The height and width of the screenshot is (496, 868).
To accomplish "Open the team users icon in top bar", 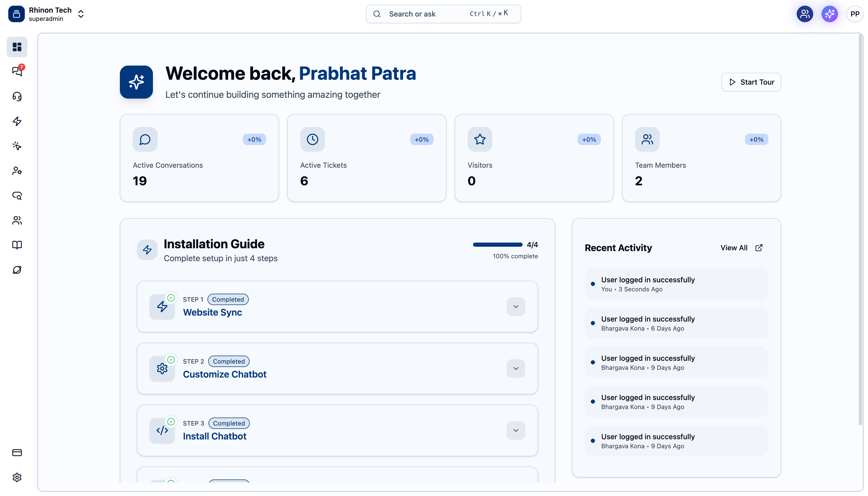I will click(805, 14).
